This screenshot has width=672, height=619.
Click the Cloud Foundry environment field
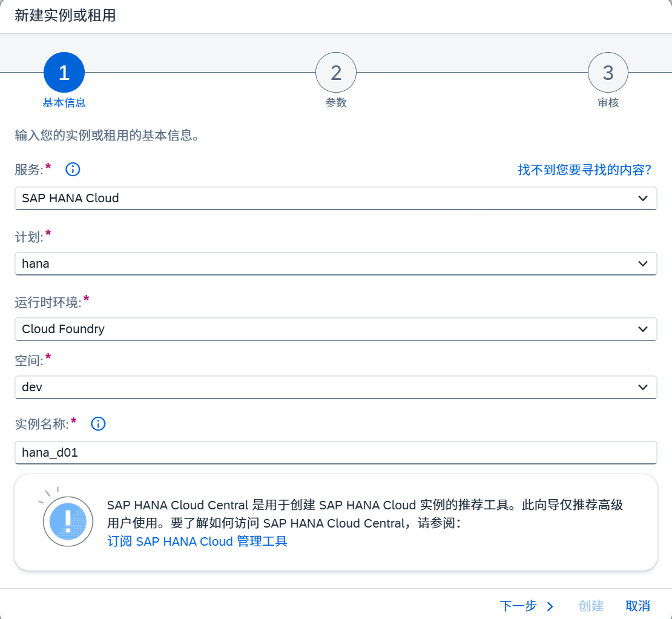coord(335,329)
